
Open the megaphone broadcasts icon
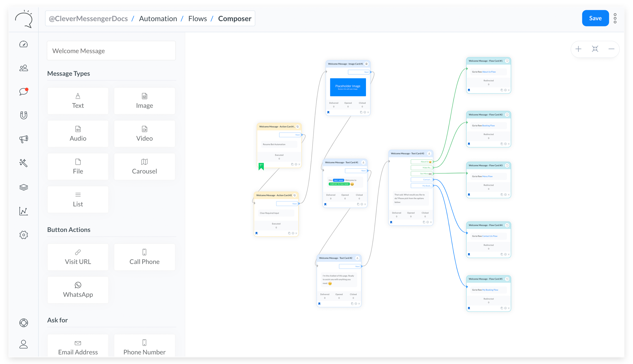coord(23,139)
